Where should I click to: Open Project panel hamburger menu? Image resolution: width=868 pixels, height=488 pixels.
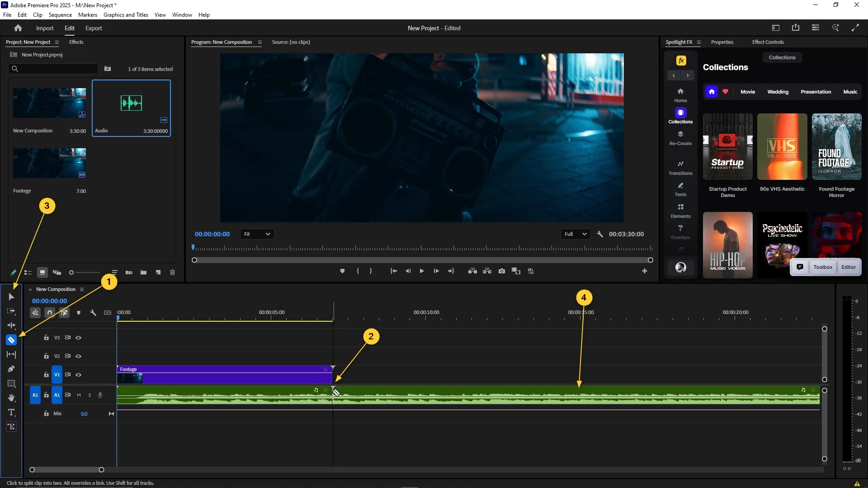point(57,42)
